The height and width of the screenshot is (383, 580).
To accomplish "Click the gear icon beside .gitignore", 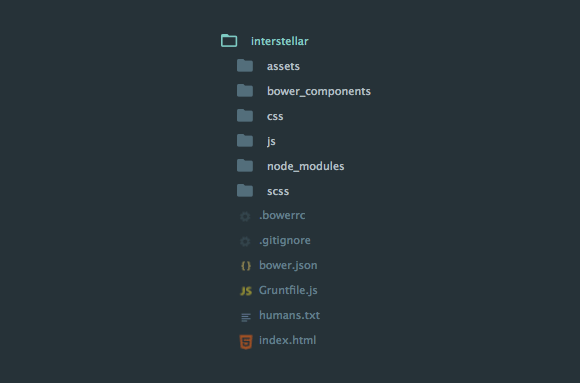I will [x=245, y=241].
